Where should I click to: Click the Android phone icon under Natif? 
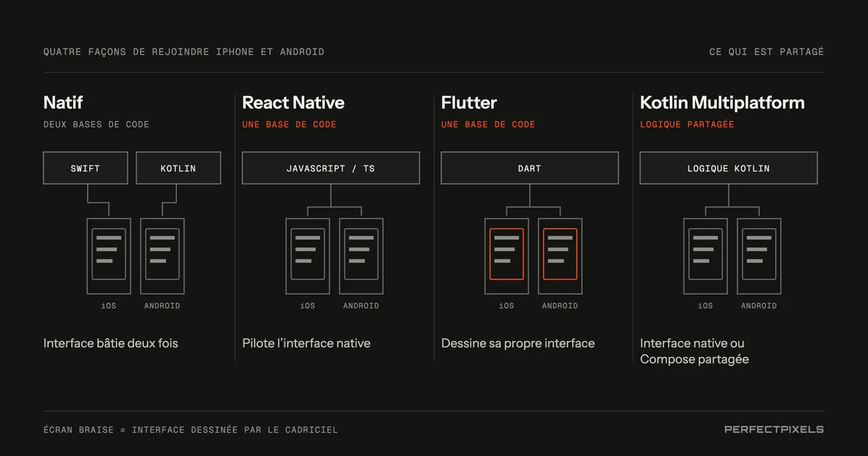coord(162,256)
